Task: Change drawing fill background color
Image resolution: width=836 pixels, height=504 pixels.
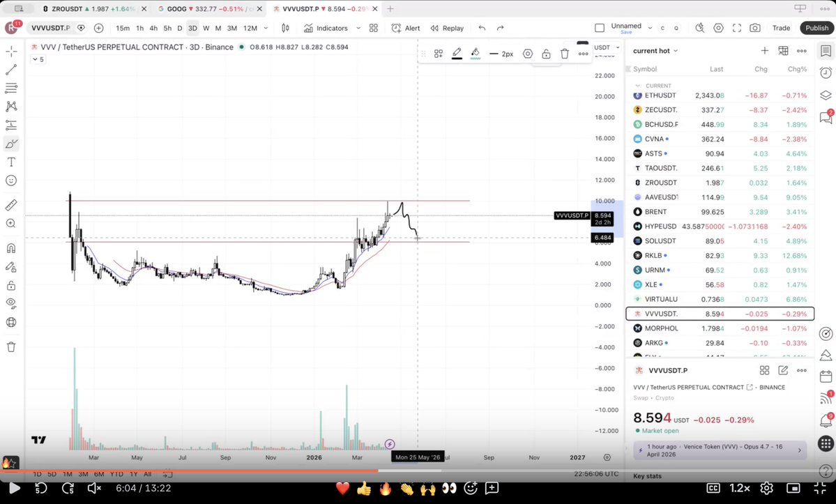Action: [476, 53]
